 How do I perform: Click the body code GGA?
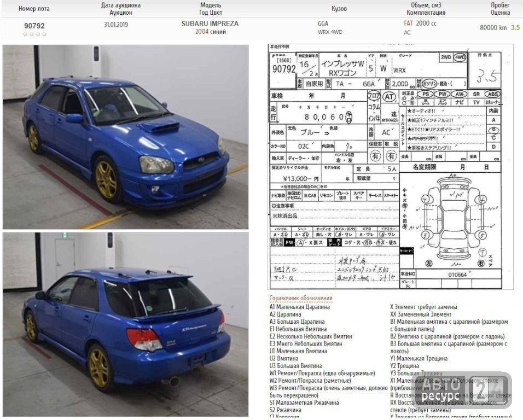(323, 24)
